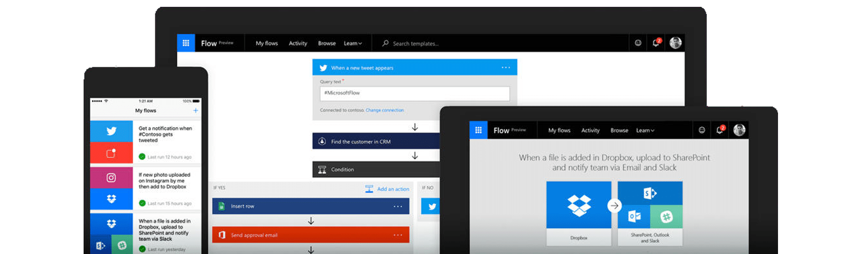Open feedback smiley in desktop header
Viewport: 868px width, 254px height.
(x=638, y=43)
